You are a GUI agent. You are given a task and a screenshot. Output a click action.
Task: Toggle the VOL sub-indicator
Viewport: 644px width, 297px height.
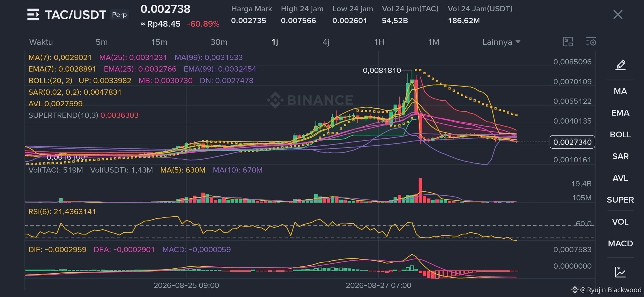(x=620, y=222)
